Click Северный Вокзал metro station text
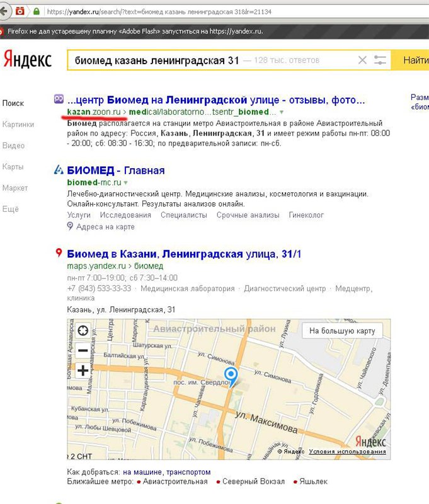The image size is (429, 504). tap(253, 481)
